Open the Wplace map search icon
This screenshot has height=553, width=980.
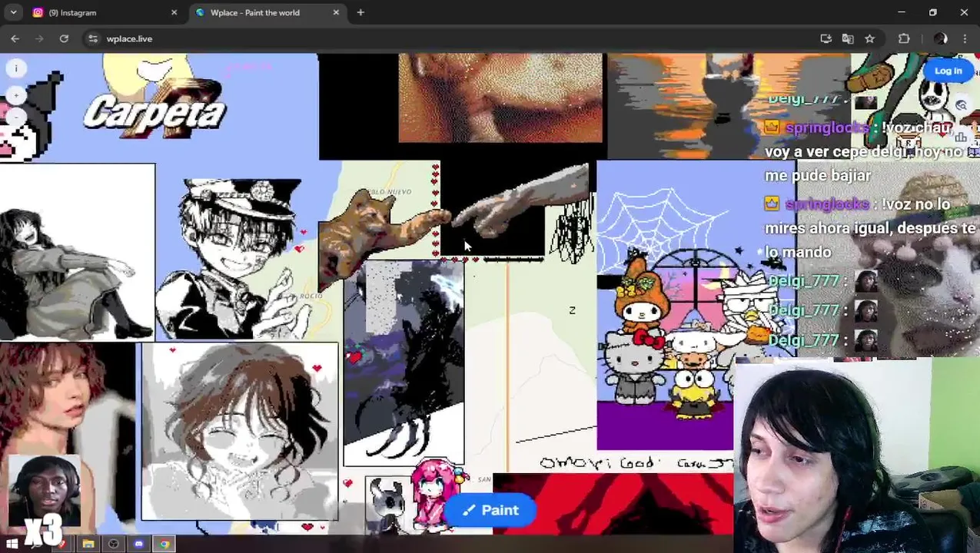tap(962, 106)
